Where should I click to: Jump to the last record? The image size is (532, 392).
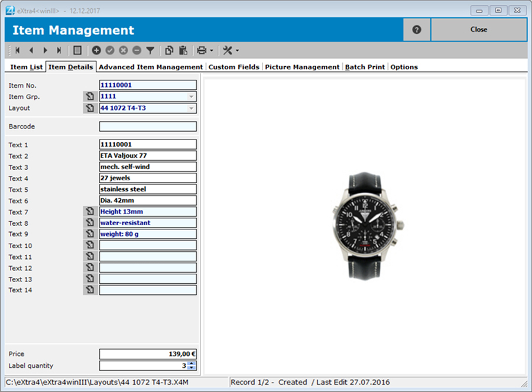tap(59, 50)
